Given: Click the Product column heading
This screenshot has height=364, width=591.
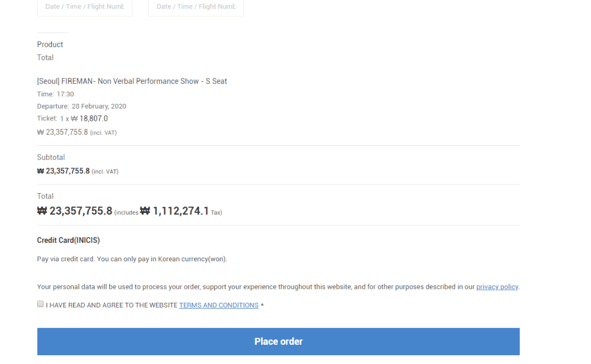Looking at the screenshot, I should coord(50,44).
